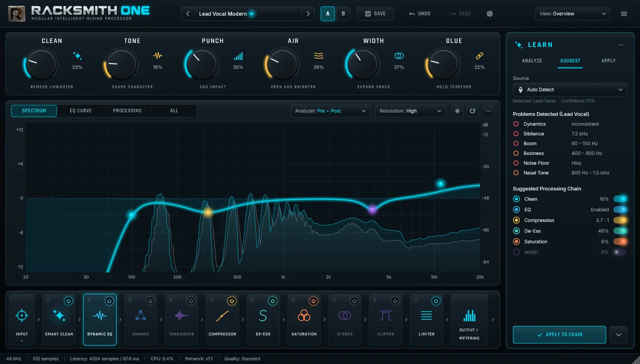Reset the analyzer with the refresh icon

coord(472,111)
